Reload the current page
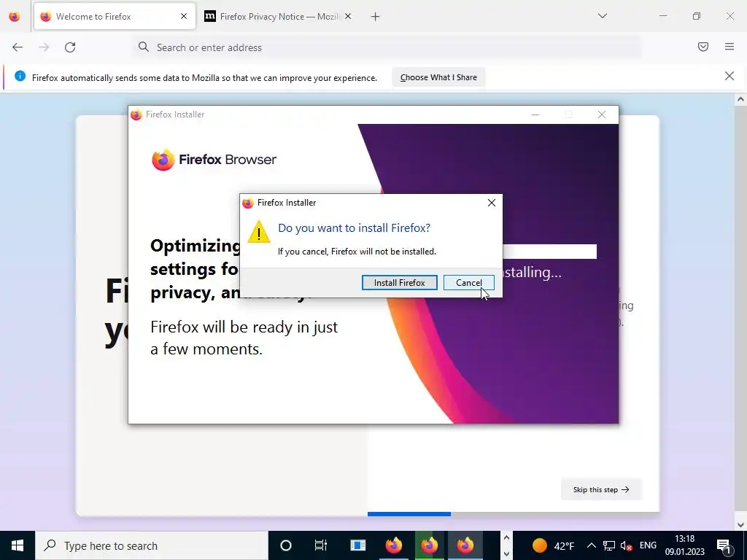Viewport: 747px width, 560px height. [x=70, y=47]
